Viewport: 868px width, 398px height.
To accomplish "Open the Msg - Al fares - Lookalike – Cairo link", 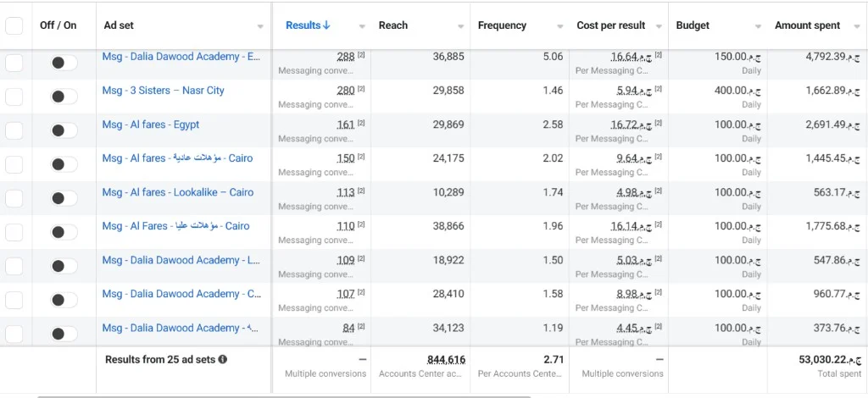I will [x=178, y=192].
